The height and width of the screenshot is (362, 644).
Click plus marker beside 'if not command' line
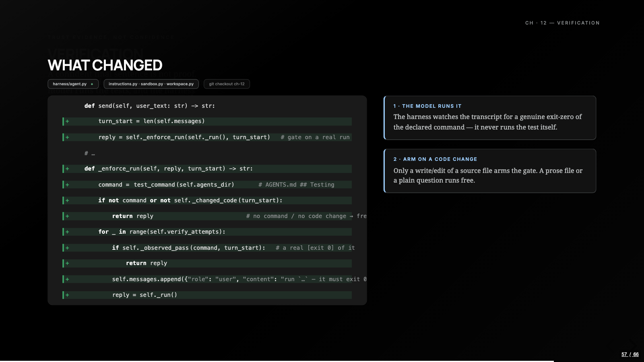coord(67,200)
